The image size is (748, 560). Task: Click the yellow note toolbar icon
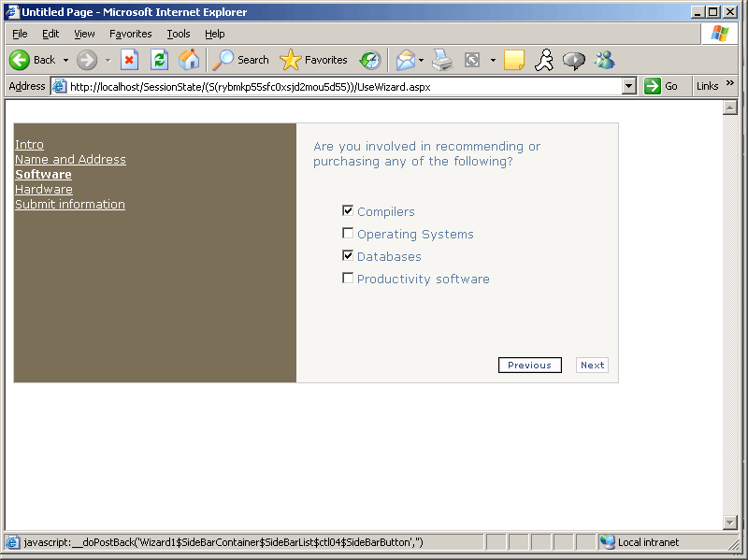pos(513,60)
